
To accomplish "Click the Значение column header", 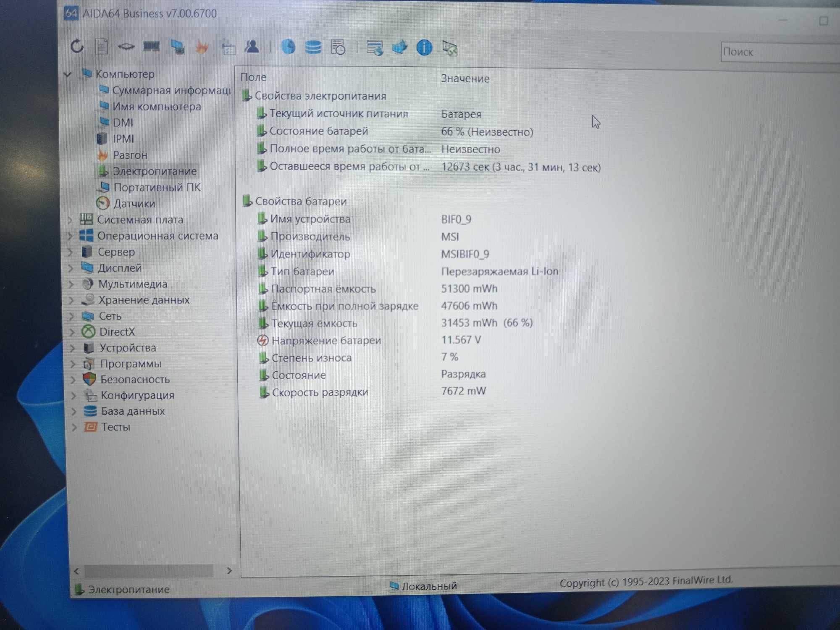I will [x=465, y=79].
